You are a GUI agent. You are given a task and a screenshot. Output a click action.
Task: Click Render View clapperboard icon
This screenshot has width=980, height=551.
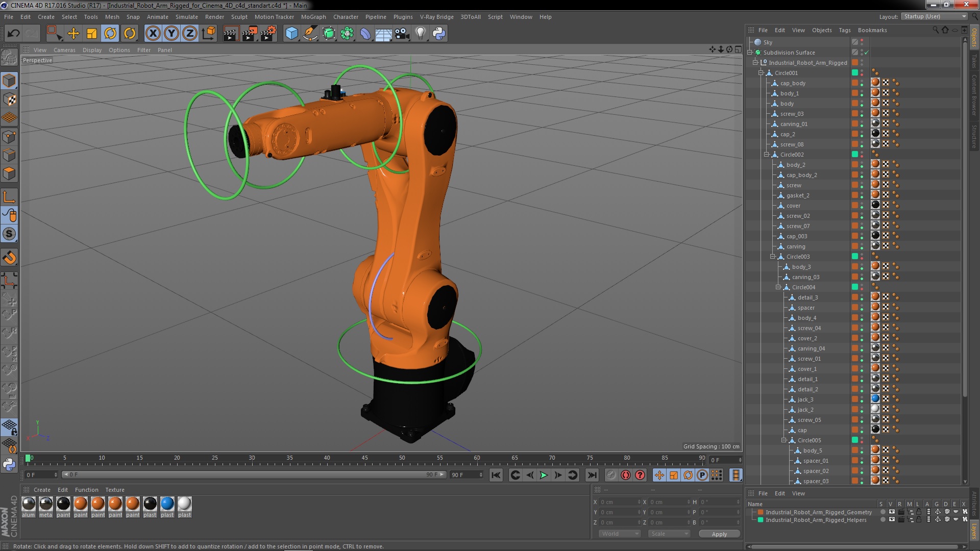231,34
